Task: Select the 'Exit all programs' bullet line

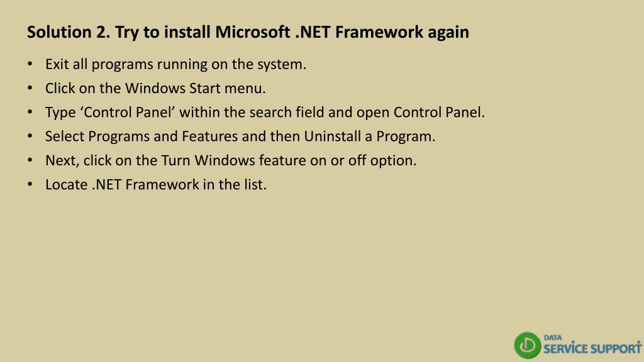Action: (176, 65)
